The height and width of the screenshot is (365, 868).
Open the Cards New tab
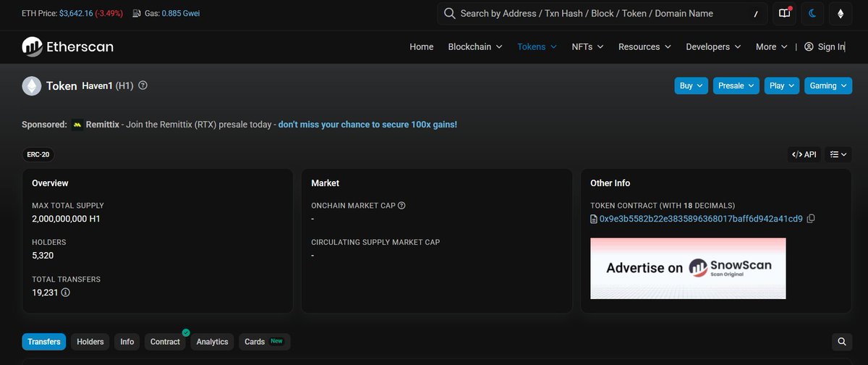[264, 342]
